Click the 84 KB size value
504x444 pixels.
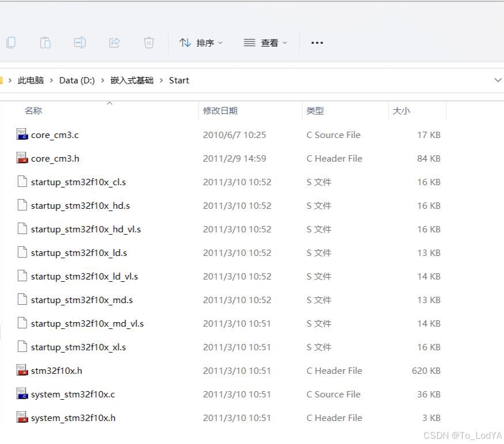[x=429, y=158]
